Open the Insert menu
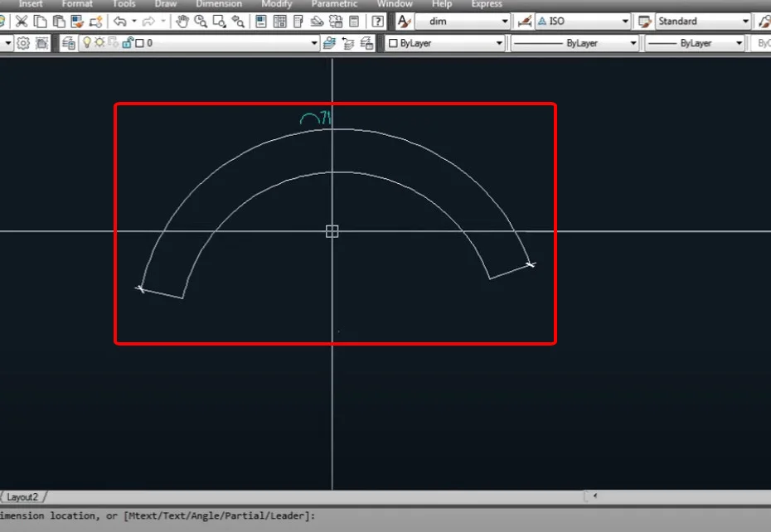771x532 pixels. [x=31, y=4]
